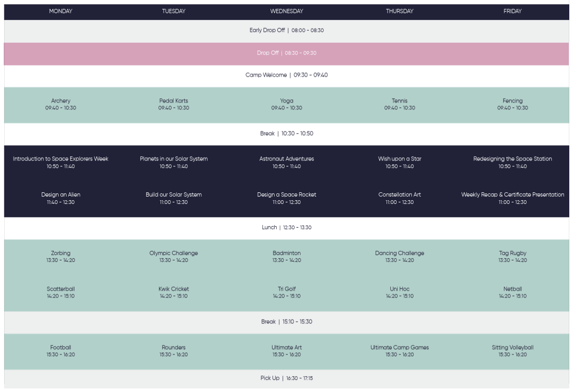
Task: Open Thursday's Constellation Art session
Action: [399, 198]
